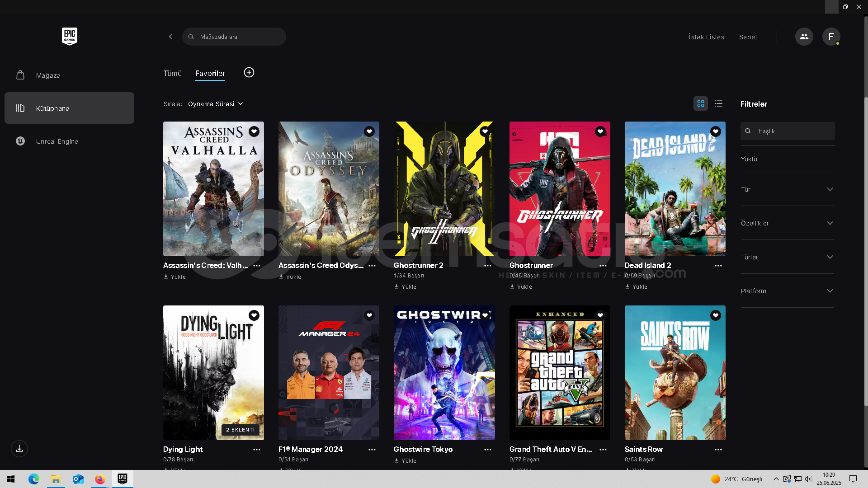Unfavorite Assassin's Creed Odyssey heart icon
This screenshot has height=488, width=868.
[x=369, y=131]
